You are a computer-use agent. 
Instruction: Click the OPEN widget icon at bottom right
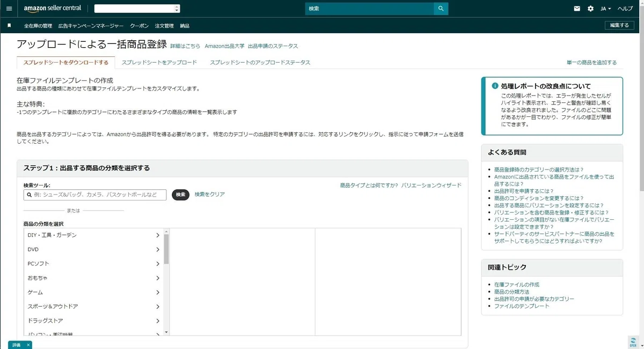click(x=632, y=342)
